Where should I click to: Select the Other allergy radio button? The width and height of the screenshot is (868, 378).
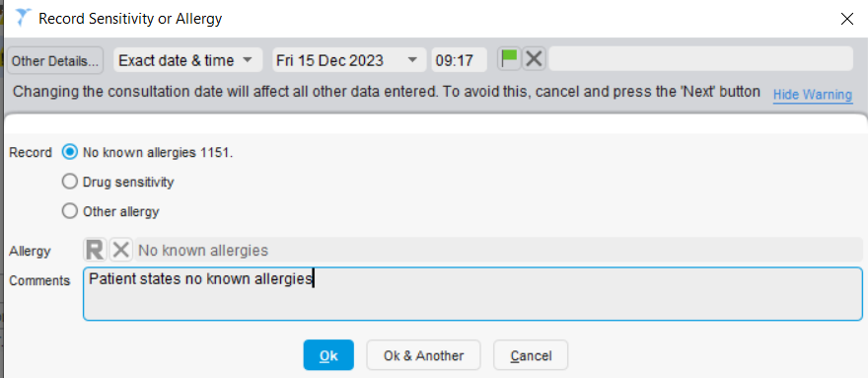point(70,211)
